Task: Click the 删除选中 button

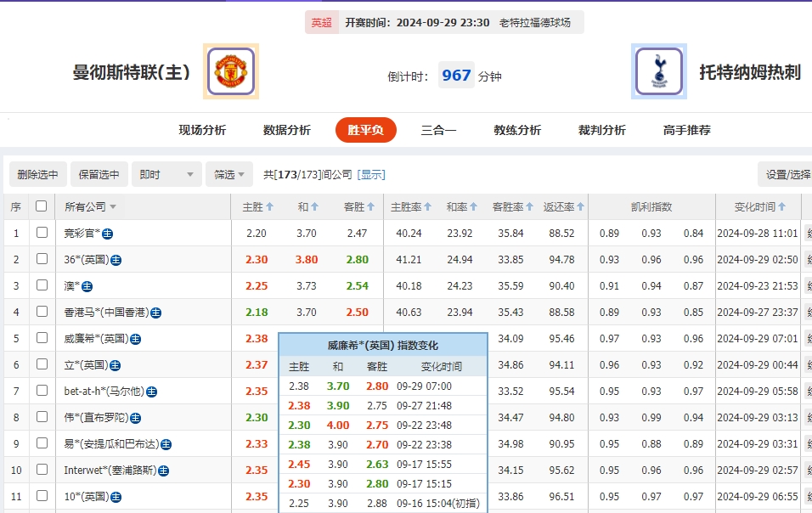Action: pyautogui.click(x=36, y=174)
